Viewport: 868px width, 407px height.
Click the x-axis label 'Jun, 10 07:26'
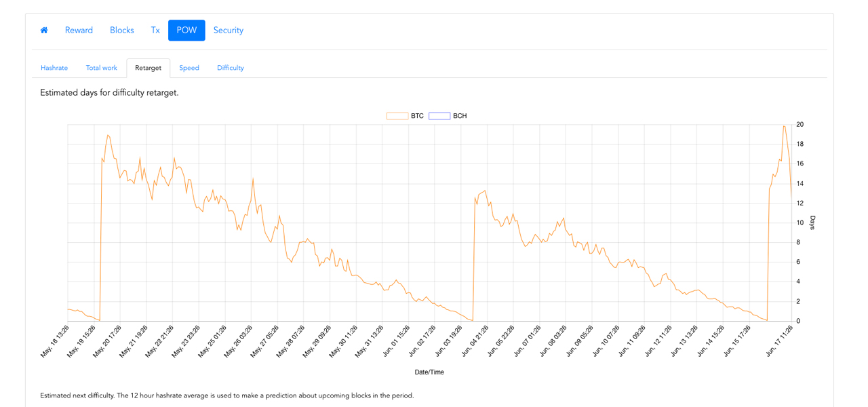click(605, 341)
